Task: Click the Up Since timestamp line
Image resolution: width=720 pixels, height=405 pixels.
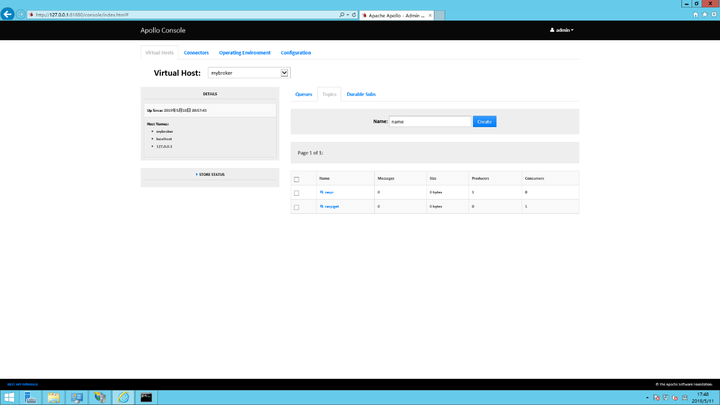Action: click(177, 111)
